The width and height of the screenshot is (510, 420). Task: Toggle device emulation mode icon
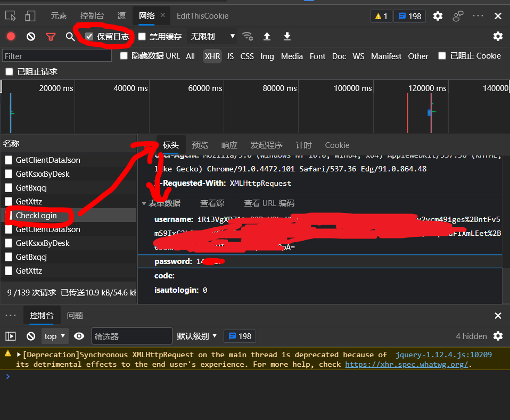point(30,15)
